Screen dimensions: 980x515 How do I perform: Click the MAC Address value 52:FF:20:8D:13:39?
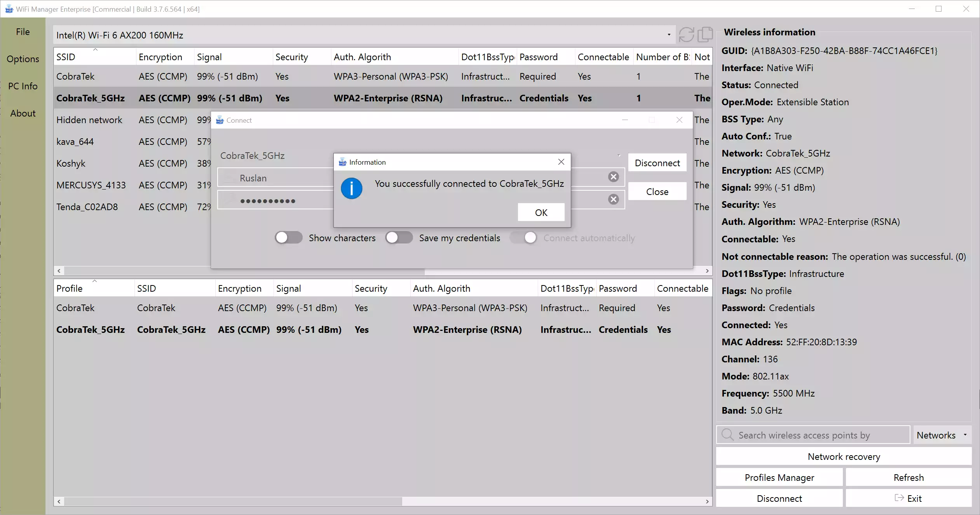click(x=821, y=342)
